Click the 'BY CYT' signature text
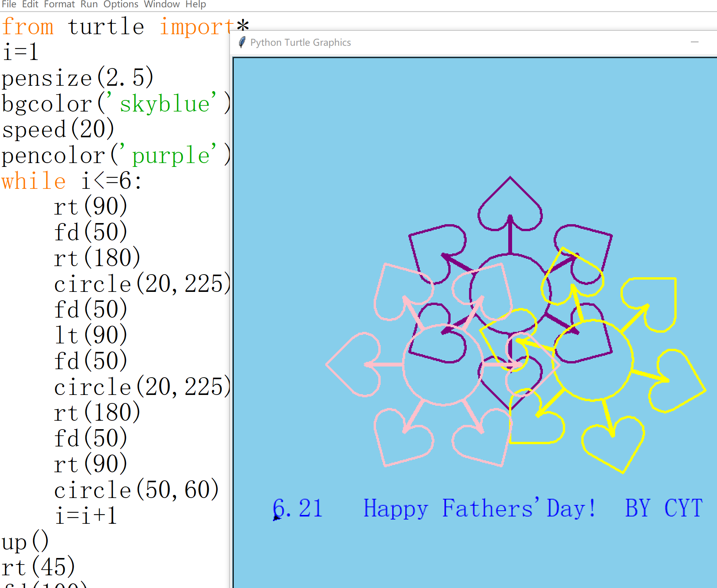Screen dimensions: 717x588 coord(664,508)
